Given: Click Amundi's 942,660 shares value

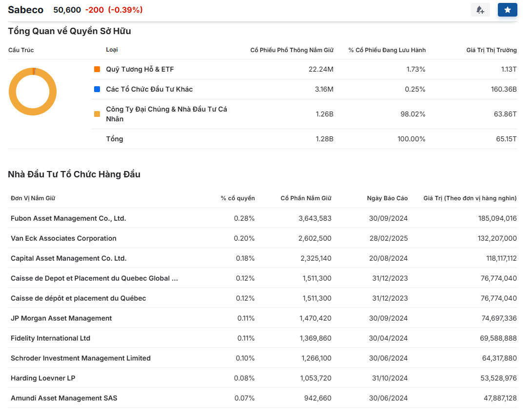Looking at the screenshot, I should [x=318, y=399].
